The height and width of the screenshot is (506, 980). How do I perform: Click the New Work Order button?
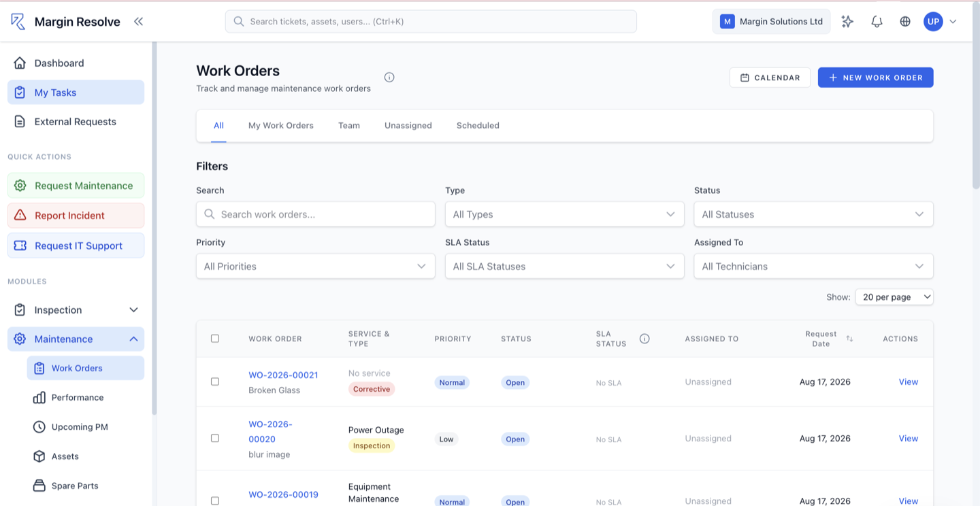tap(875, 78)
